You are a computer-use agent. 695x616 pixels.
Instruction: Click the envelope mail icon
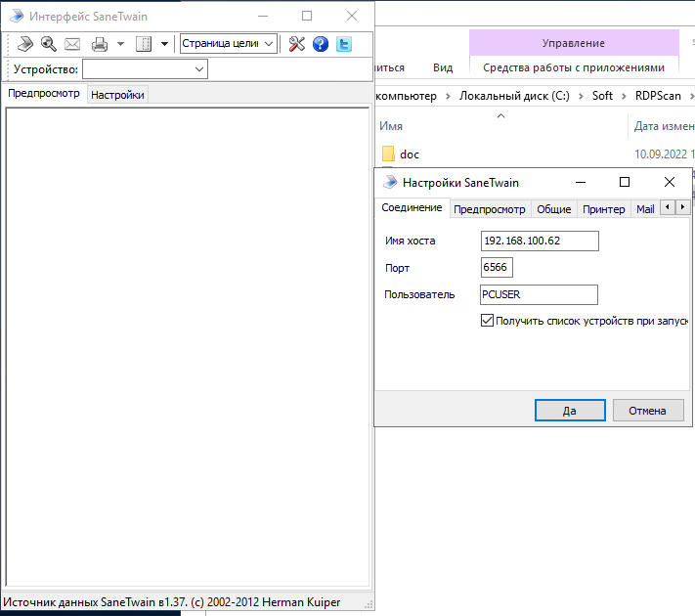72,44
